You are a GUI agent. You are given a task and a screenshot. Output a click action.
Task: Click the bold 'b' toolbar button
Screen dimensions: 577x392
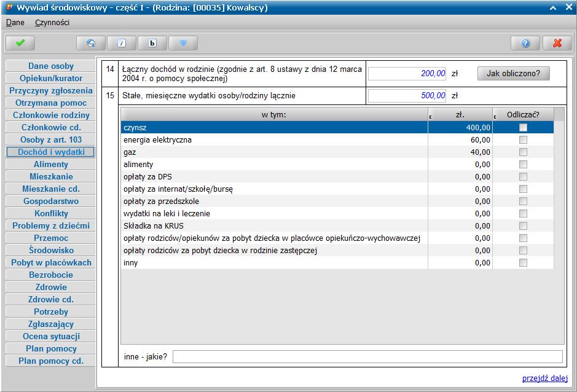pyautogui.click(x=152, y=43)
